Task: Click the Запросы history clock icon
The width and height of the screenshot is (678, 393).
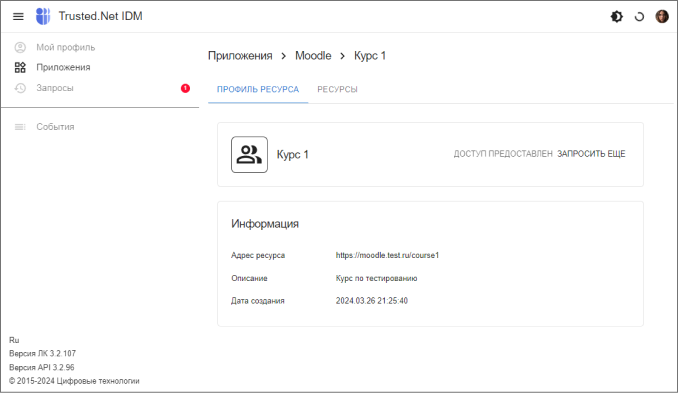Action: [x=20, y=88]
